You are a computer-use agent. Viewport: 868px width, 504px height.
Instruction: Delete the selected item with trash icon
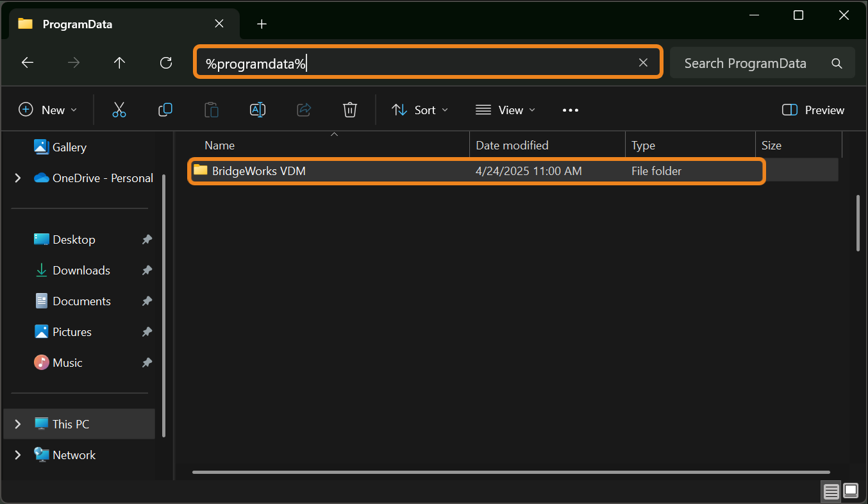[x=350, y=110]
